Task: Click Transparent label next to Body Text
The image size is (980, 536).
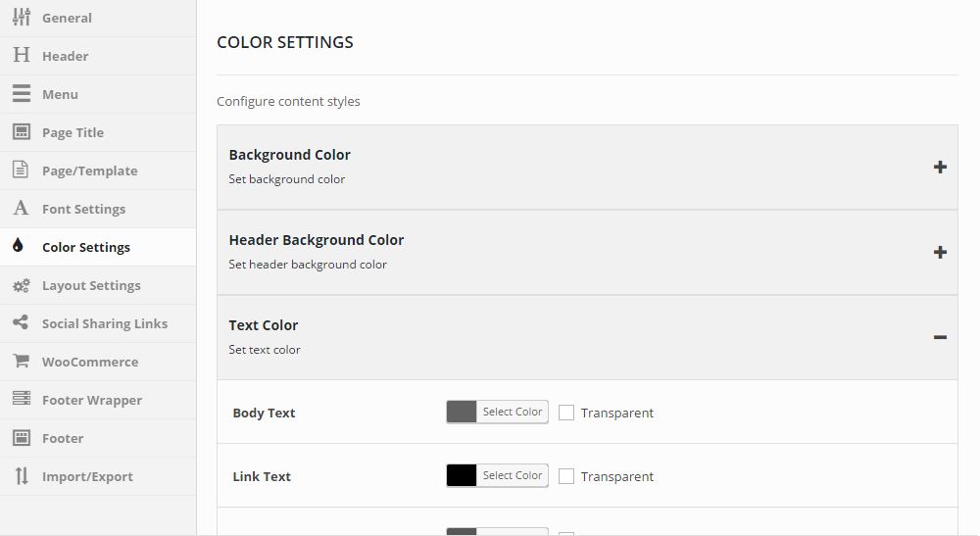Action: [616, 413]
